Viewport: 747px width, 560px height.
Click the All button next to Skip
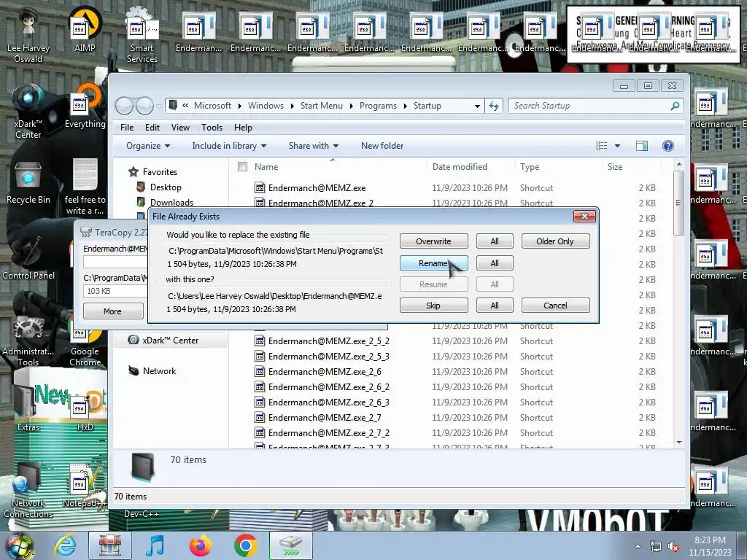(x=495, y=306)
